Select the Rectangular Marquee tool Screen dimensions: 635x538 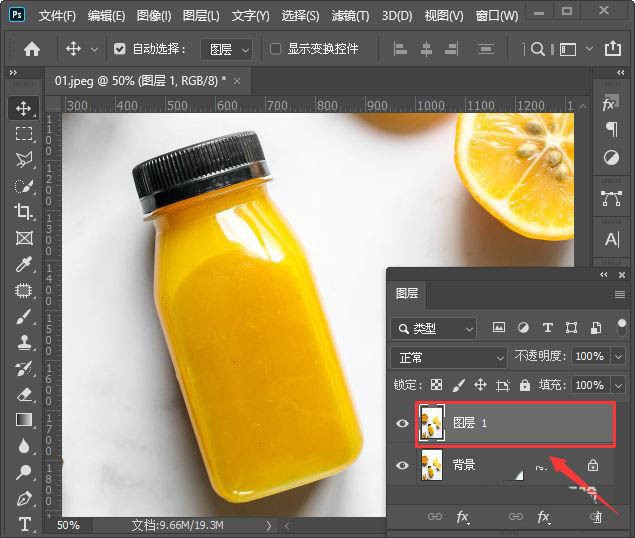23,133
